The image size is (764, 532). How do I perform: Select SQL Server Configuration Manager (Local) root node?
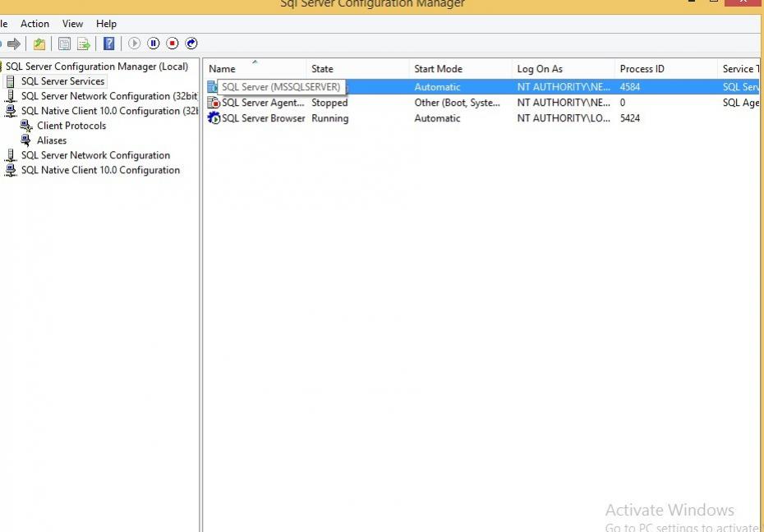[x=97, y=66]
